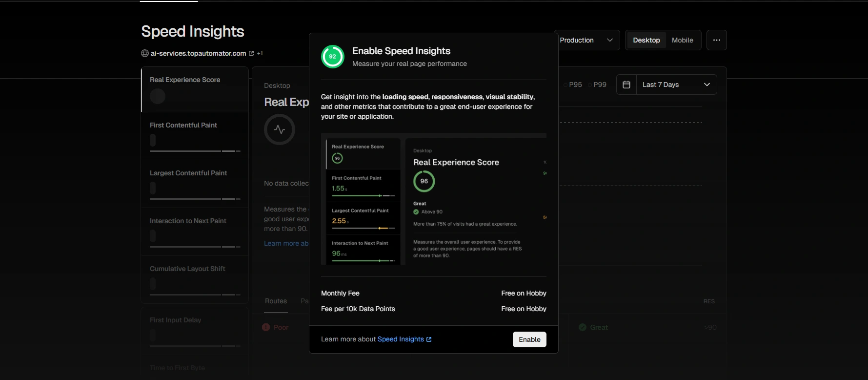Click Largest Contentful Paint 2.55 preview bar

tap(363, 228)
